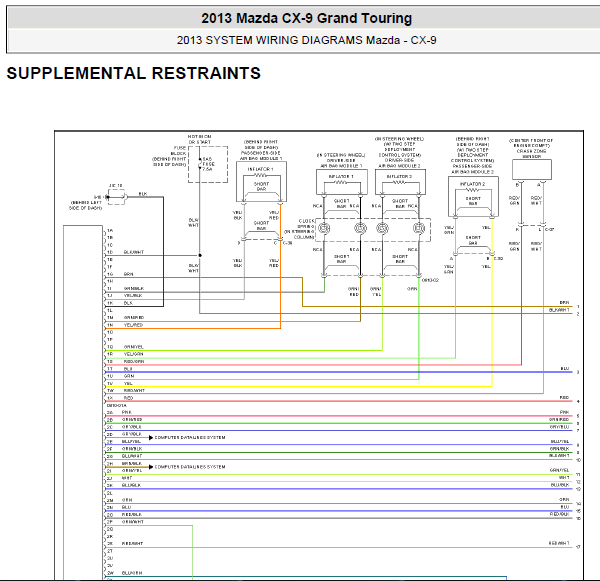Click the "YEL/RED" label on pin 1N row
Screen dimensions: 600x581
coord(133,325)
